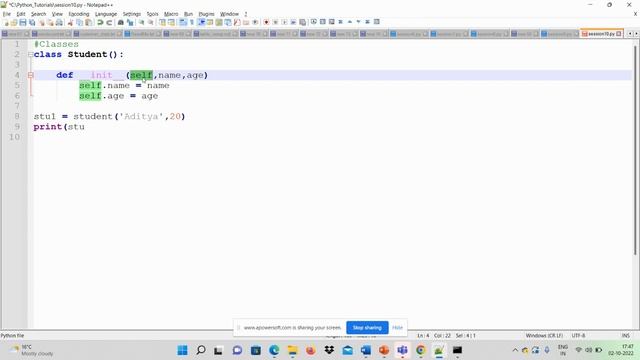Click the Save All toolbar icon
The width and height of the screenshot is (640, 360).
coord(32,22)
